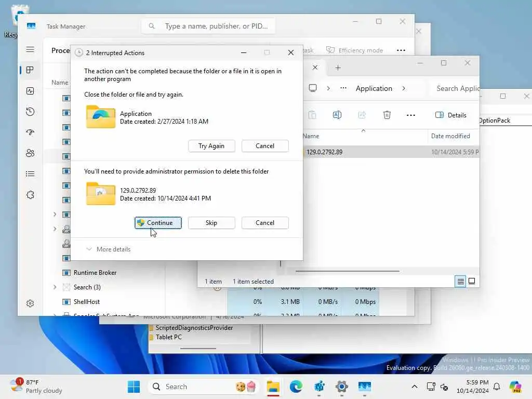Cancel the Application folder action
Viewport: 532px width, 399px height.
point(265,146)
